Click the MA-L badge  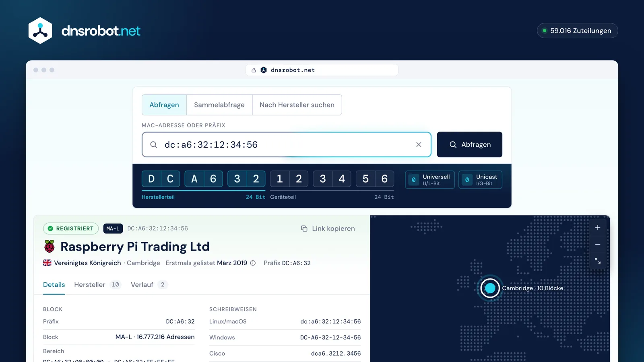[113, 228]
